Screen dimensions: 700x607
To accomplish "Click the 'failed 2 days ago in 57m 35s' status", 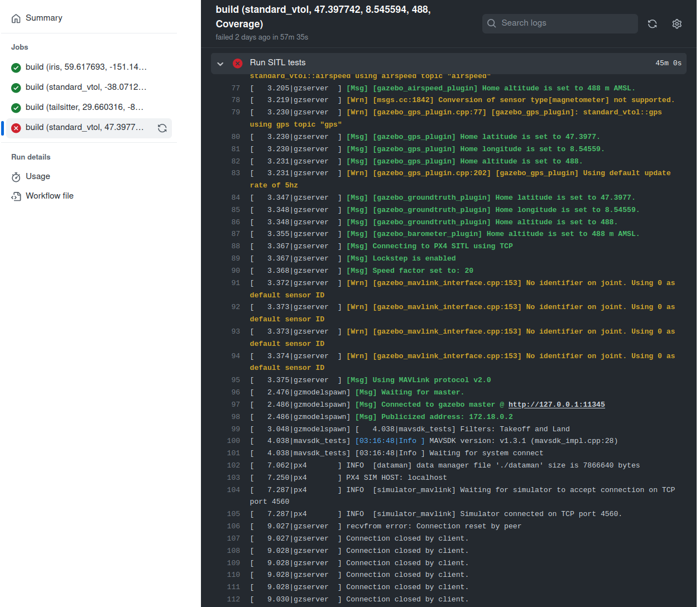I will [262, 37].
